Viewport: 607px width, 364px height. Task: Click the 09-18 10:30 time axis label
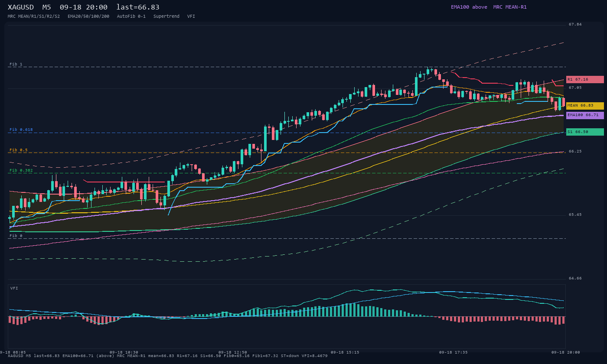[x=124, y=352]
